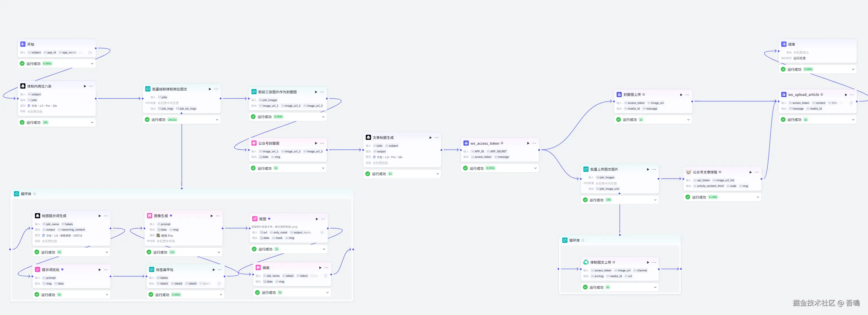The height and width of the screenshot is (315, 868).
Task: Click the 图像生成 node icon
Action: [150, 216]
